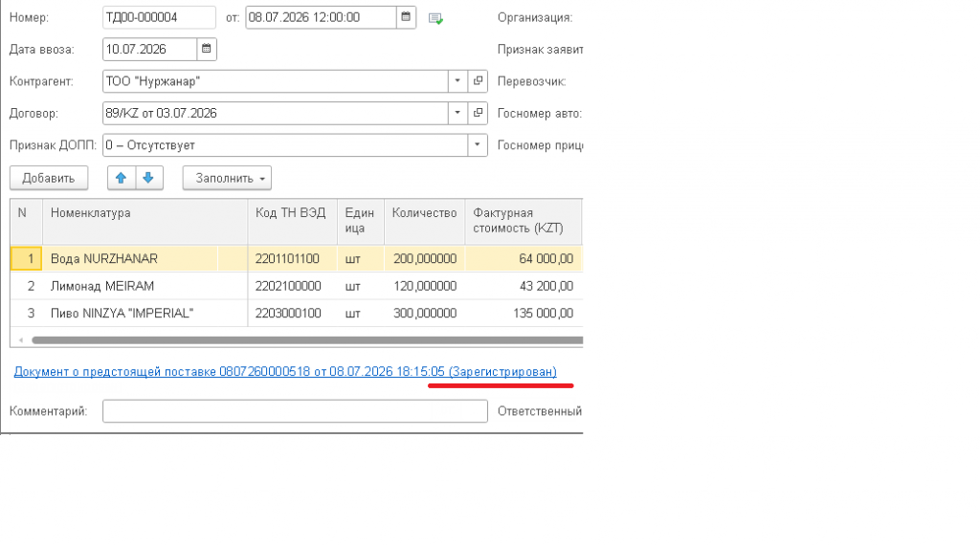Select row Вода NURZHANAR
Screen dimensions: 980x546
click(x=297, y=258)
